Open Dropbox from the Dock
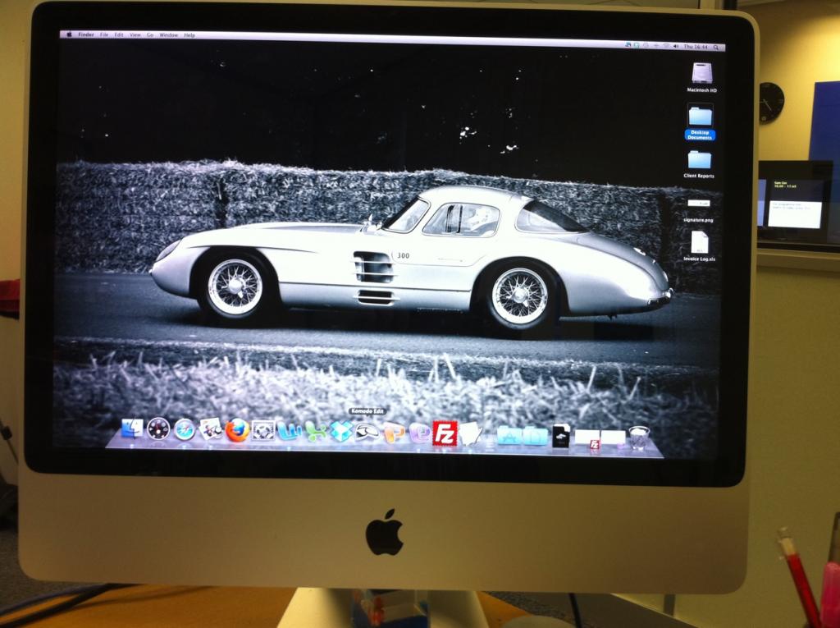Image resolution: width=840 pixels, height=628 pixels. [340, 431]
